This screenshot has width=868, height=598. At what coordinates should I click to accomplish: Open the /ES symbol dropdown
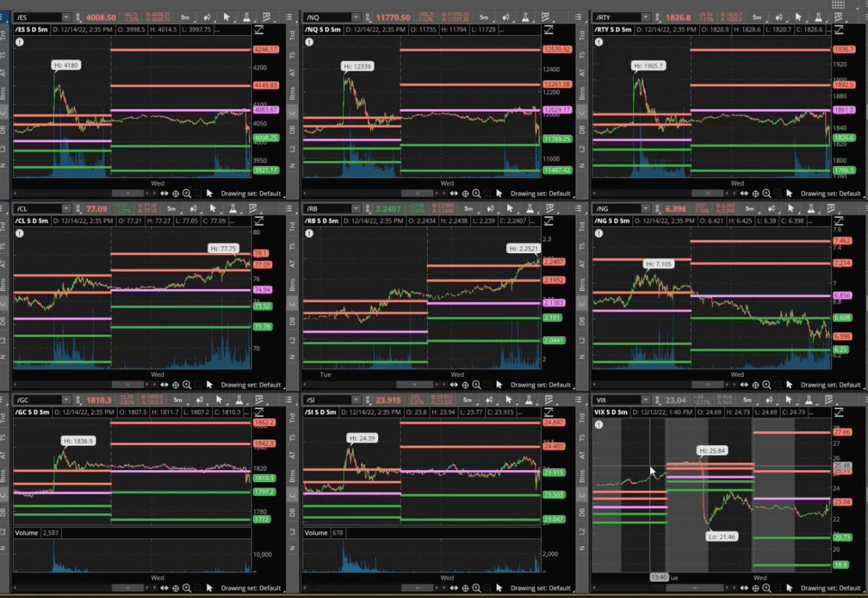pos(66,17)
